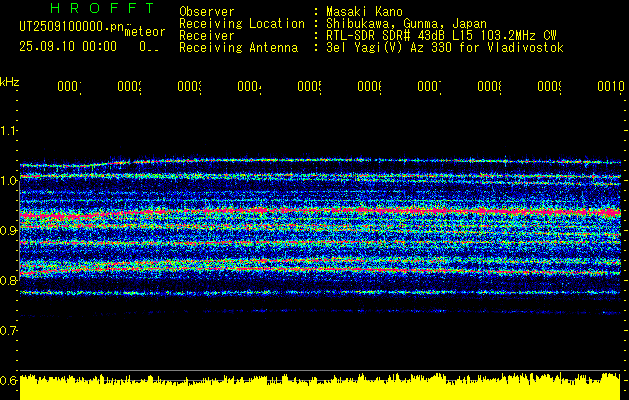
Task: Click the 0010 time marker
Action: (611, 86)
